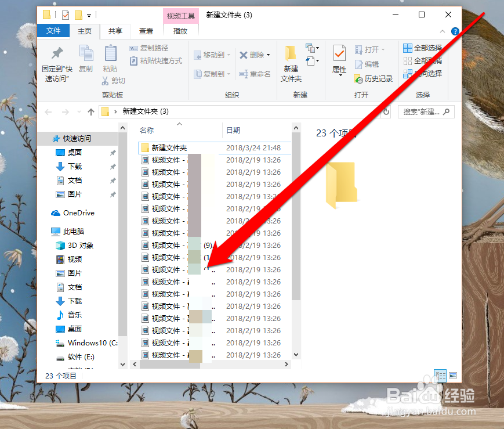
Task: Switch to Large icons view in status bar
Action: click(453, 376)
